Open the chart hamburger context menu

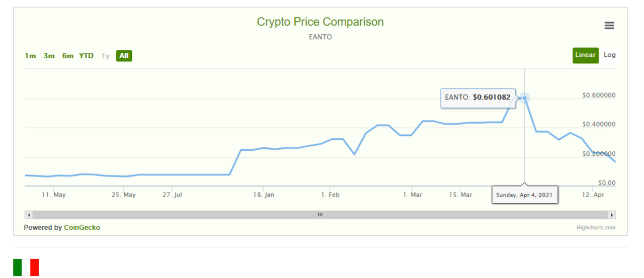pos(609,26)
